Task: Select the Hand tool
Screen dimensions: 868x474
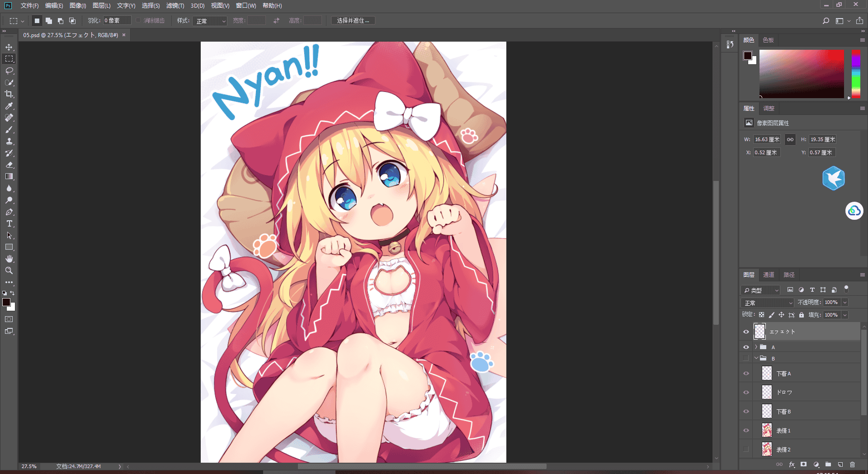Action: [x=9, y=259]
